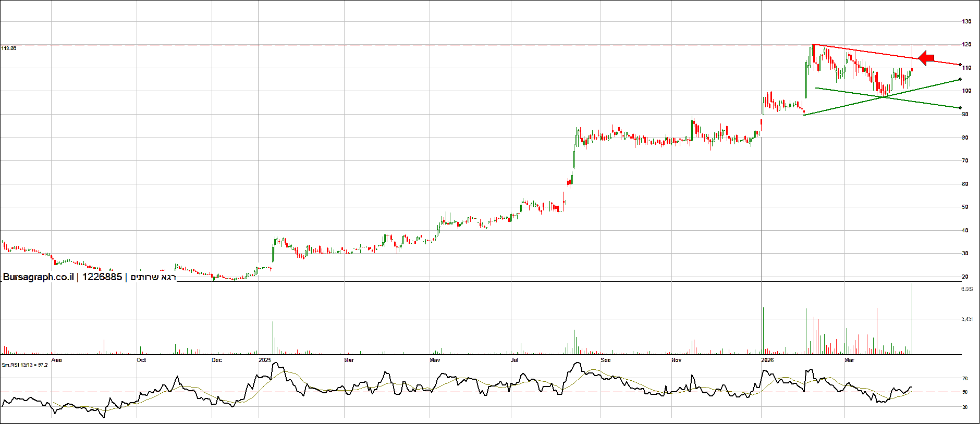Click the security number 1226885
Image resolution: width=980 pixels, height=424 pixels.
102,277
